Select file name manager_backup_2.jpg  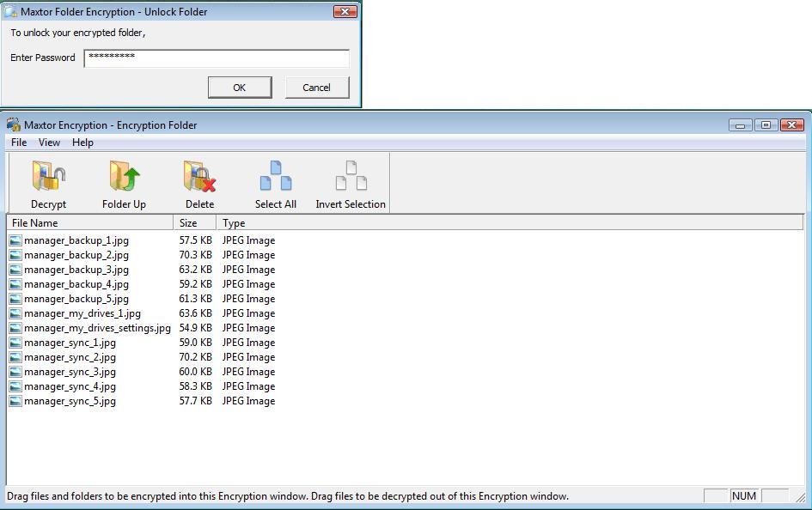click(76, 255)
